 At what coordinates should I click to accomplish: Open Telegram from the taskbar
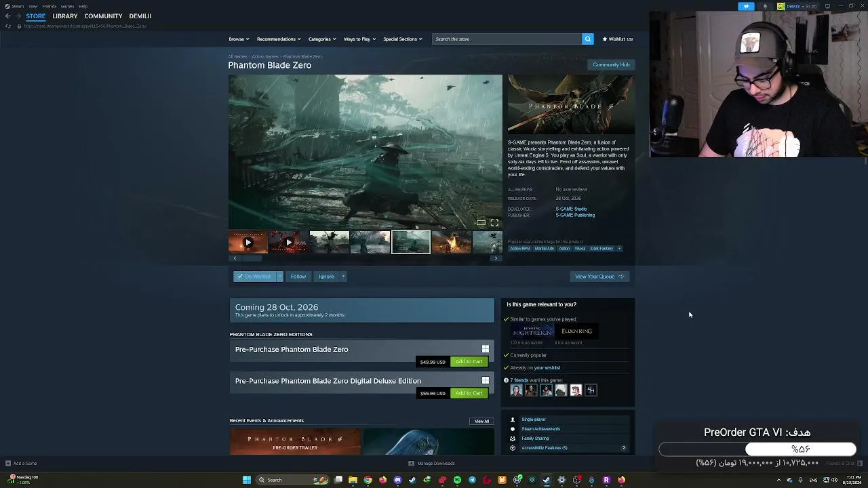tap(472, 480)
